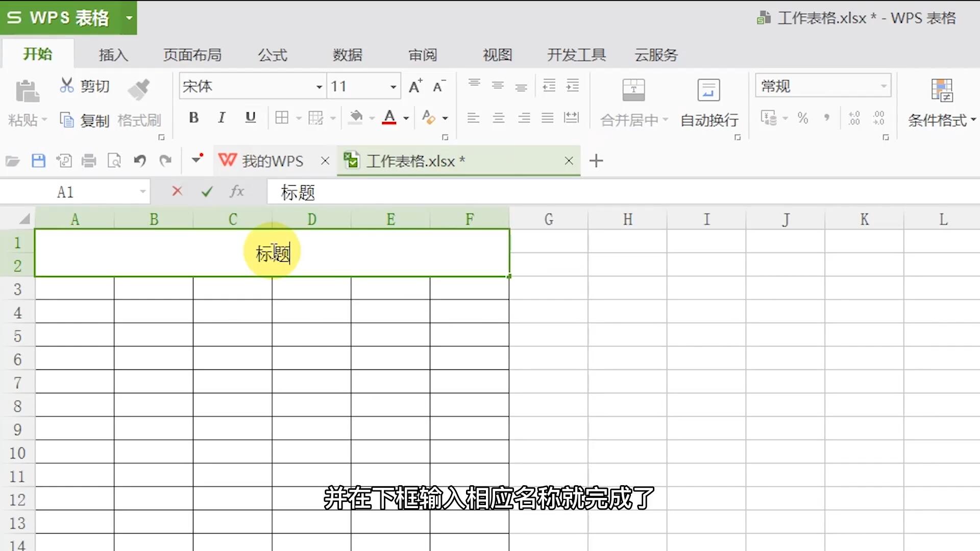Click the Print icon in quick toolbar
The image size is (980, 551).
pos(89,161)
